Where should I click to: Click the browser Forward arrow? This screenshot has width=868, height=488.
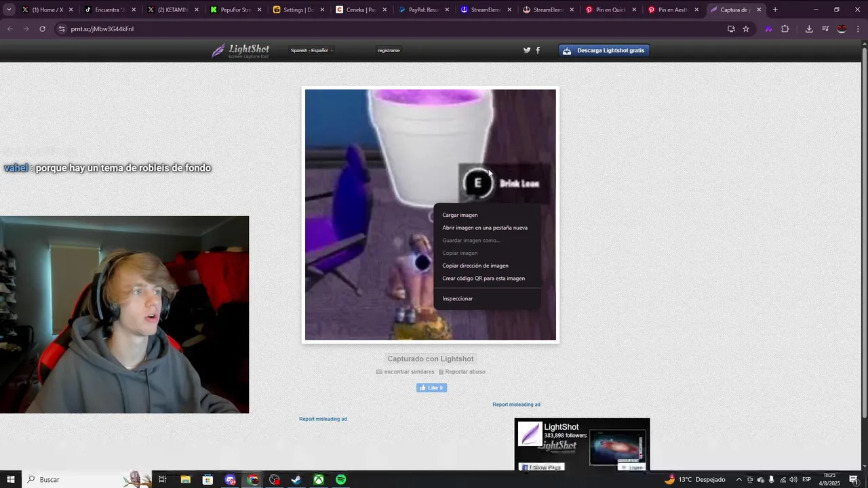click(26, 29)
